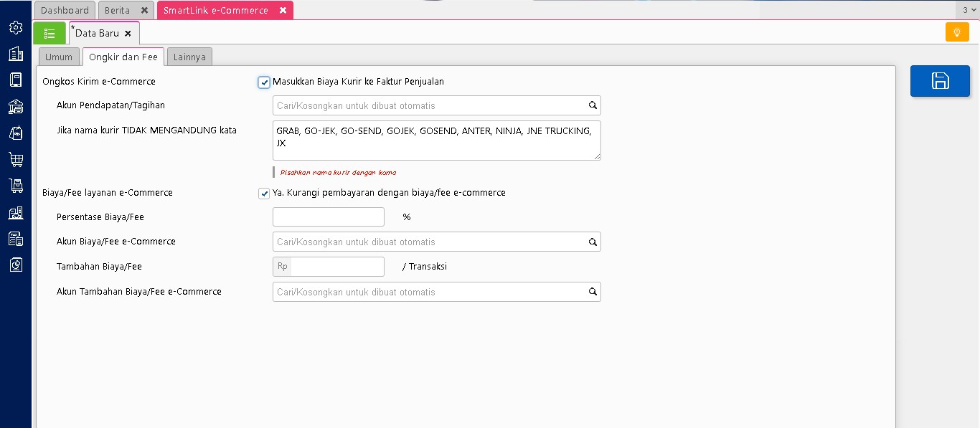Click the blue save floppy disk button
Screen dimensions: 980x428
[x=940, y=81]
